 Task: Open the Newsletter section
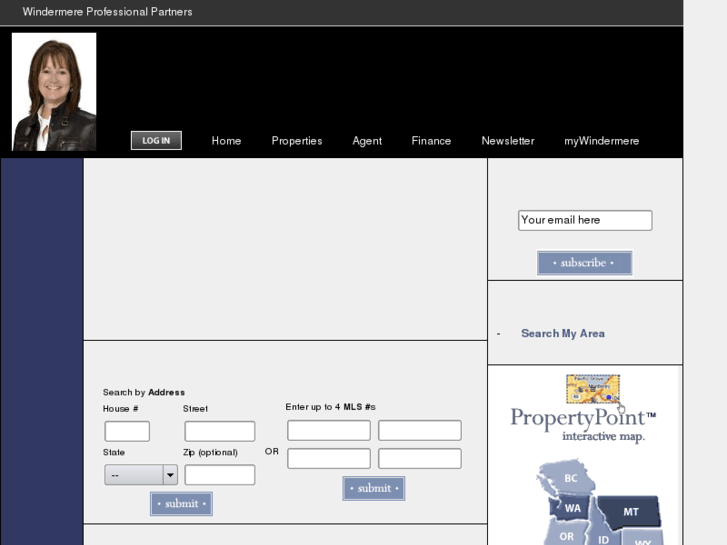point(508,141)
